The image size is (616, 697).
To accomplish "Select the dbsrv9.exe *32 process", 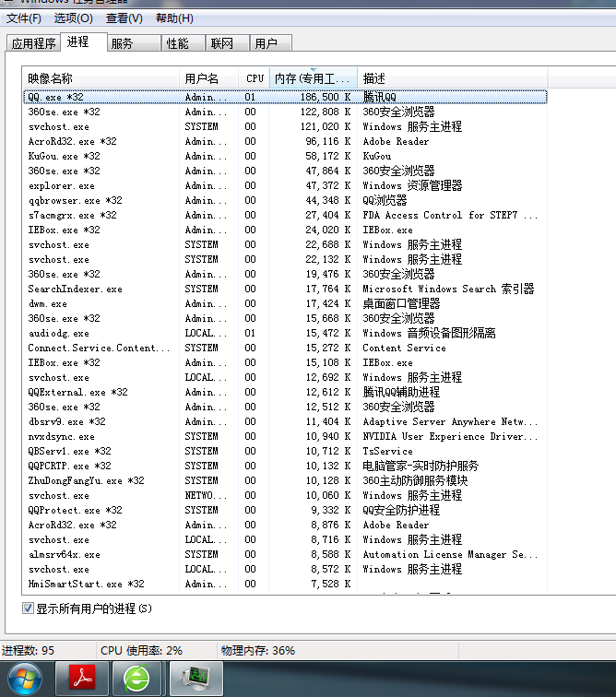I will (x=285, y=421).
